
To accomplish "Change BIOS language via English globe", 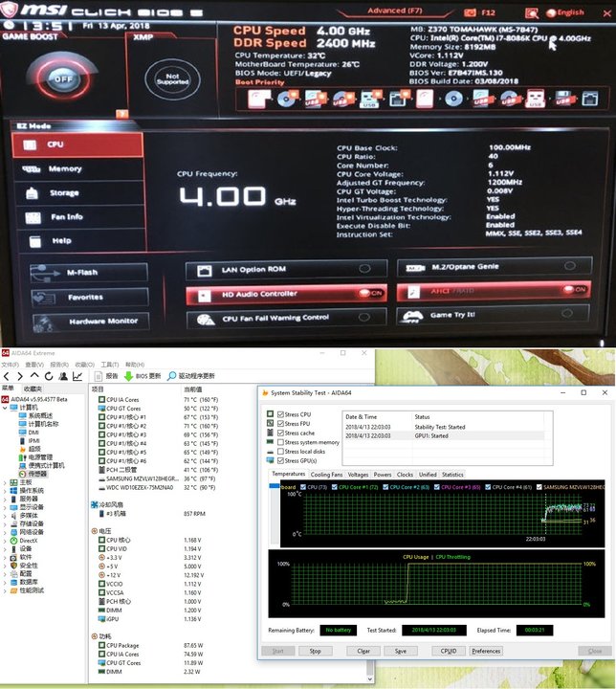I will coord(565,12).
